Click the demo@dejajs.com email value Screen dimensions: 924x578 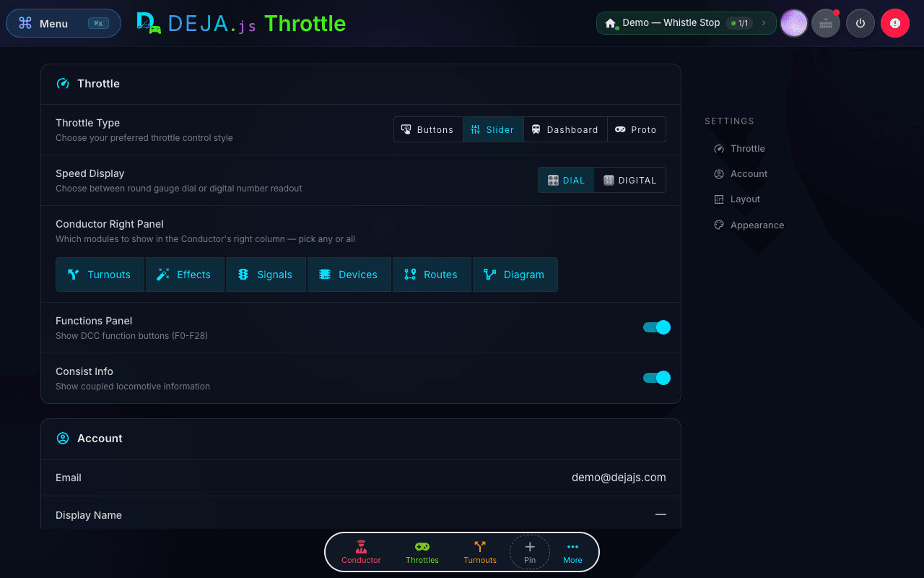619,478
